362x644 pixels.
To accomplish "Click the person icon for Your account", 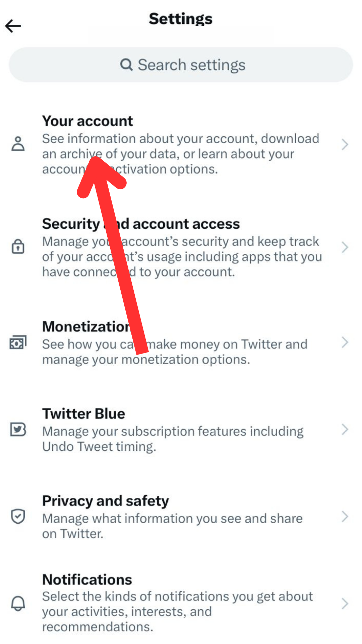I will pyautogui.click(x=18, y=144).
